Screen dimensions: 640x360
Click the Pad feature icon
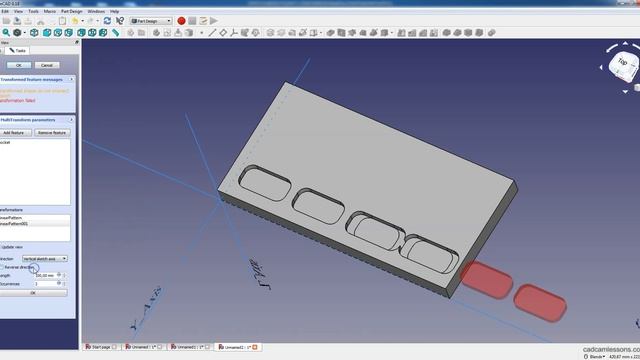270,33
